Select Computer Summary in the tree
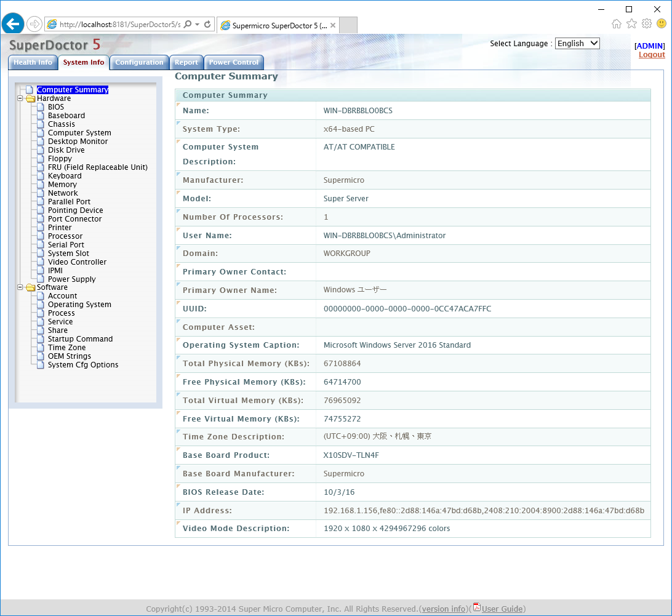672x616 pixels. [73, 90]
